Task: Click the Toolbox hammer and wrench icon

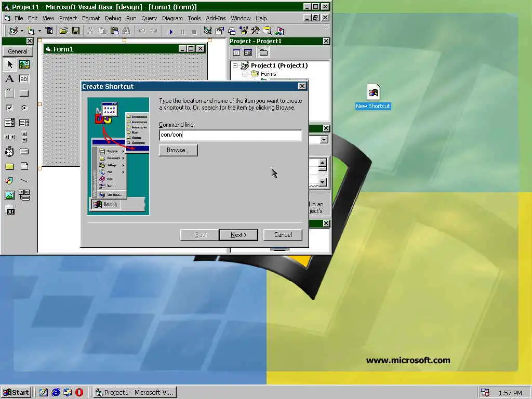Action: point(255,31)
